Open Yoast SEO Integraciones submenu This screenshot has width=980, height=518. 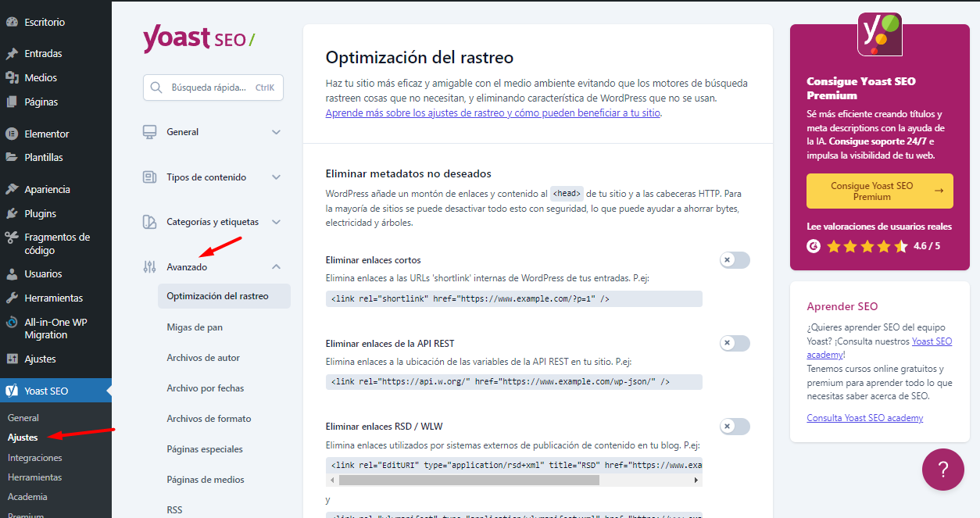(x=35, y=458)
